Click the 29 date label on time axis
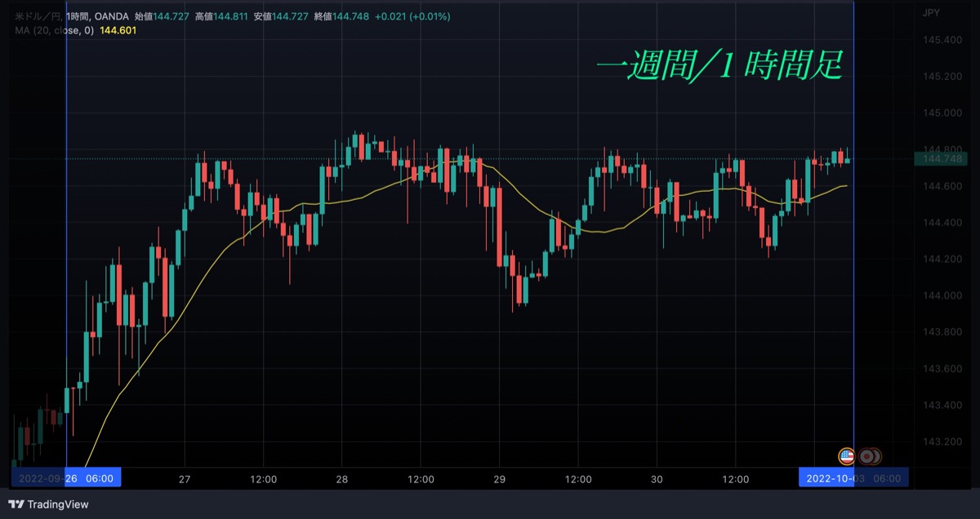The width and height of the screenshot is (980, 519). pyautogui.click(x=500, y=479)
